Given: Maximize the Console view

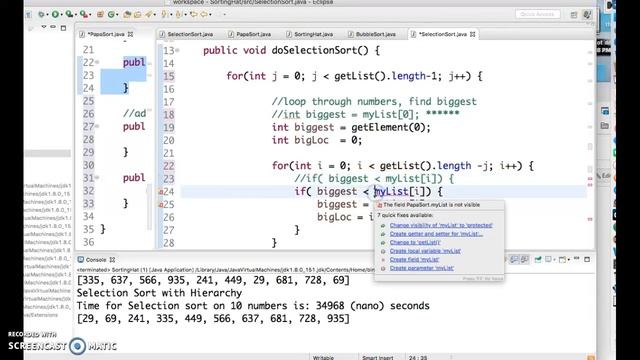Looking at the screenshot, I should coord(587,259).
